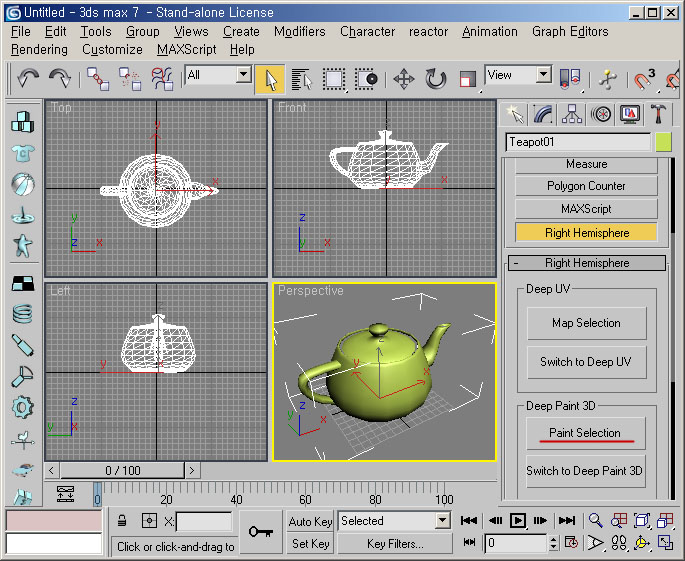Click the reactor wind vane icon

pyautogui.click(x=23, y=440)
